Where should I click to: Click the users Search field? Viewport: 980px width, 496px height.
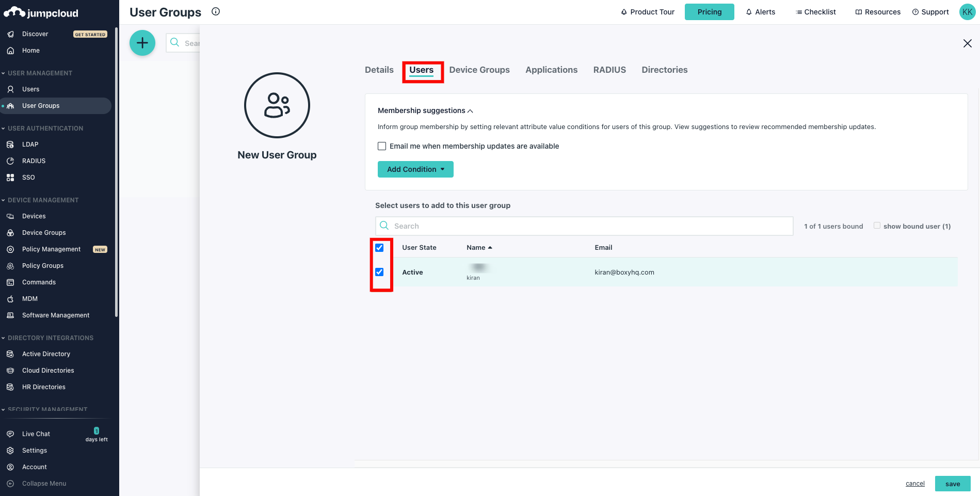(584, 226)
